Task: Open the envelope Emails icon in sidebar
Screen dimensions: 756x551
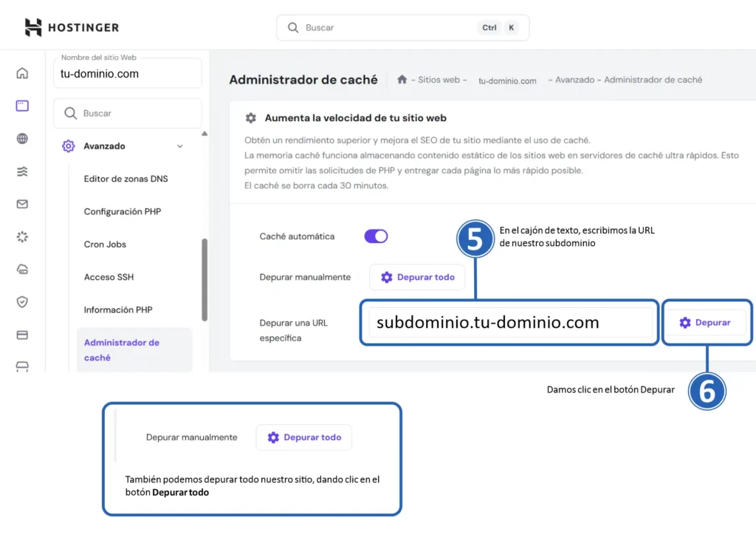Action: pos(22,204)
